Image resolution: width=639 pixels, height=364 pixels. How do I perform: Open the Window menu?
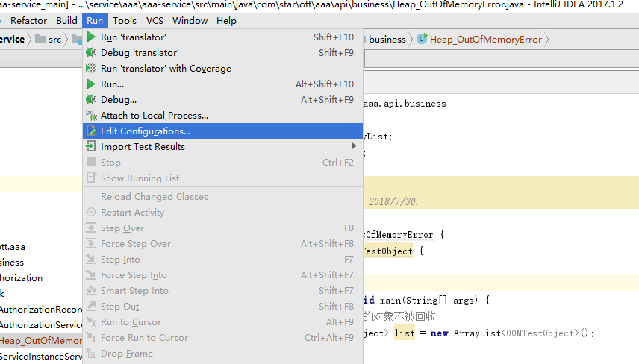coord(190,21)
